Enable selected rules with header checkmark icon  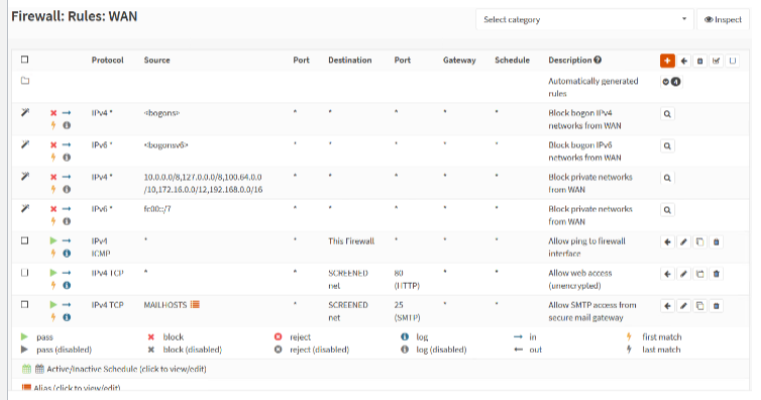click(x=716, y=61)
